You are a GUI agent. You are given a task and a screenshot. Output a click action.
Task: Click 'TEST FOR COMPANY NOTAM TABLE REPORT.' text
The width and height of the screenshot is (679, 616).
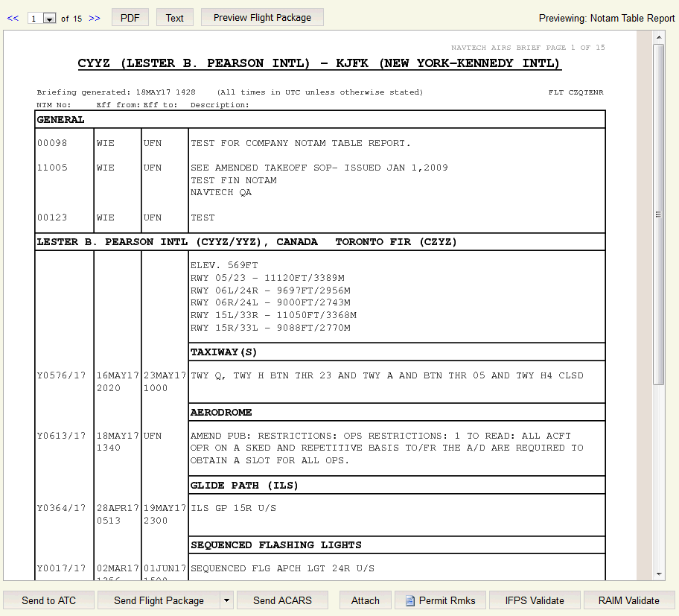[300, 143]
